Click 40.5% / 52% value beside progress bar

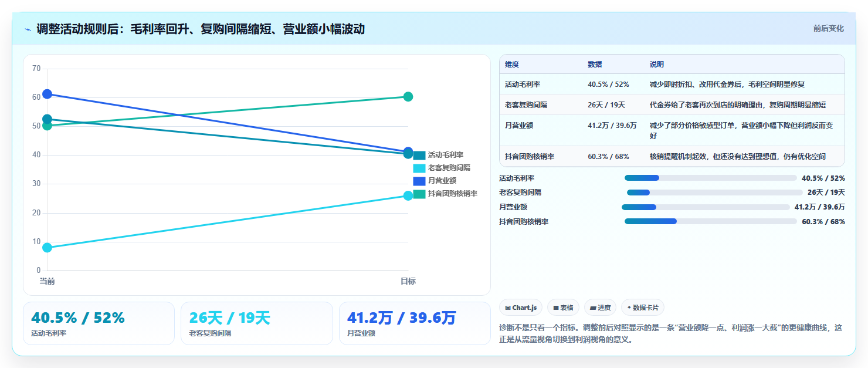(x=823, y=178)
